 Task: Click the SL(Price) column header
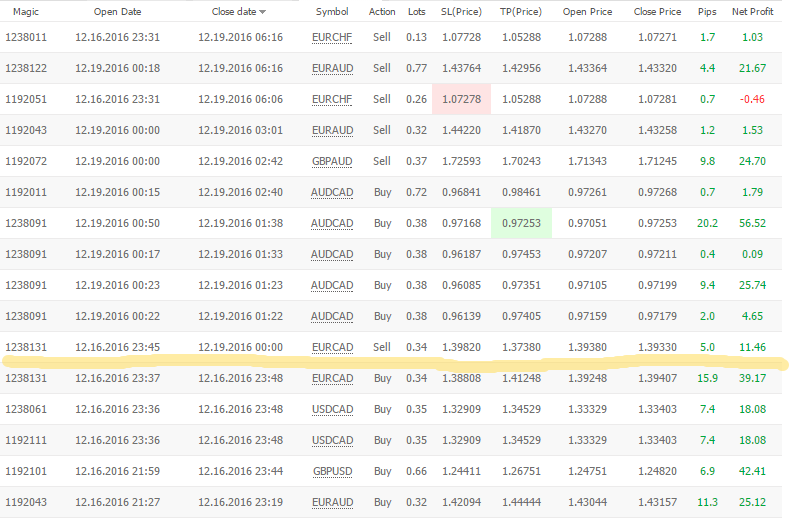click(x=461, y=12)
